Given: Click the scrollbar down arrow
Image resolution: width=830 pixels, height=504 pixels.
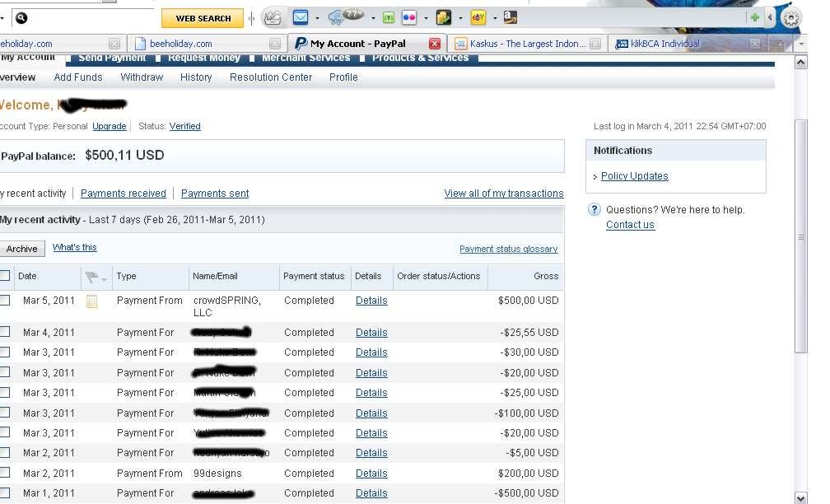Looking at the screenshot, I should (x=801, y=498).
